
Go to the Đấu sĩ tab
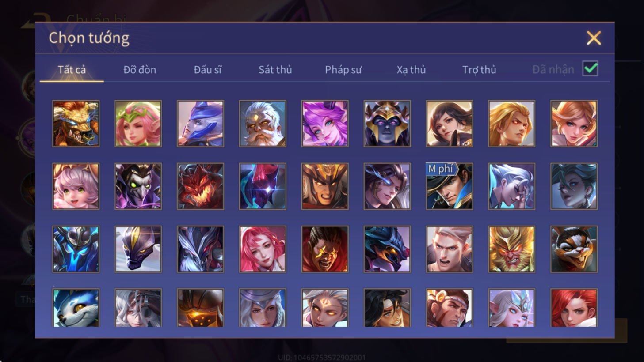[x=207, y=70]
